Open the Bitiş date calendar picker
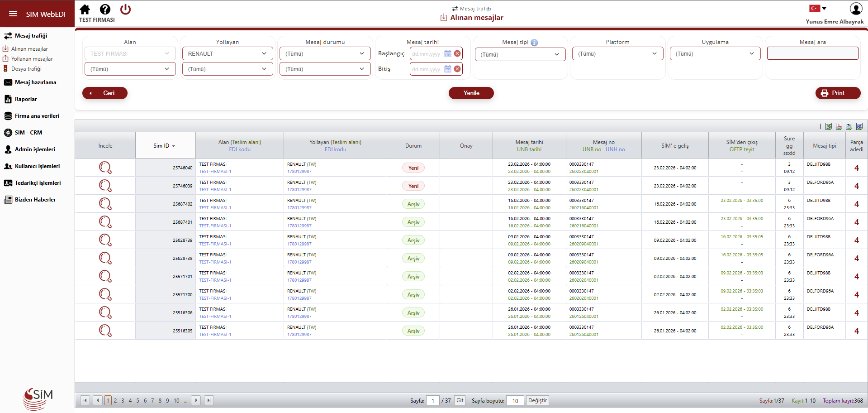 447,69
